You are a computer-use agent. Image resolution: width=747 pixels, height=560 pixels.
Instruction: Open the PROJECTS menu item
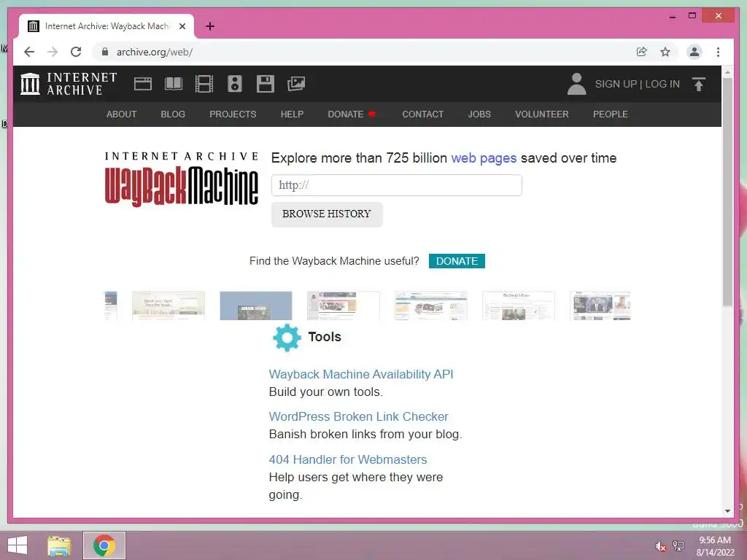[x=233, y=114]
